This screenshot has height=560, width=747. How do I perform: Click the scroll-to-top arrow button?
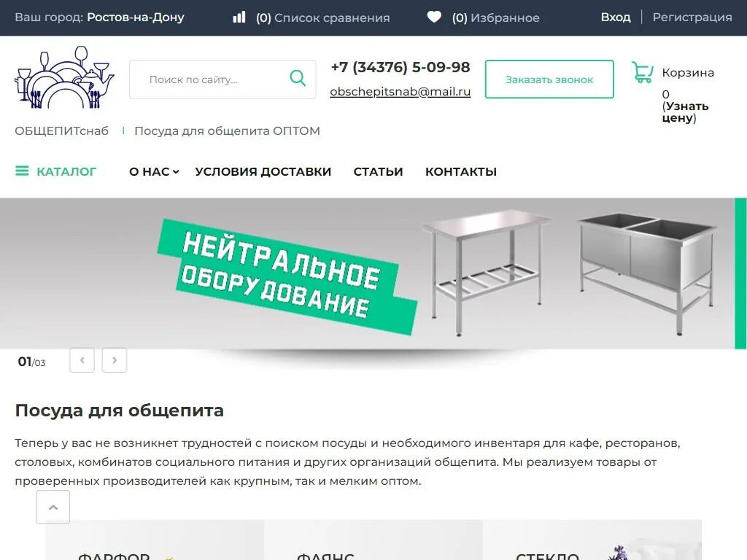[53, 507]
